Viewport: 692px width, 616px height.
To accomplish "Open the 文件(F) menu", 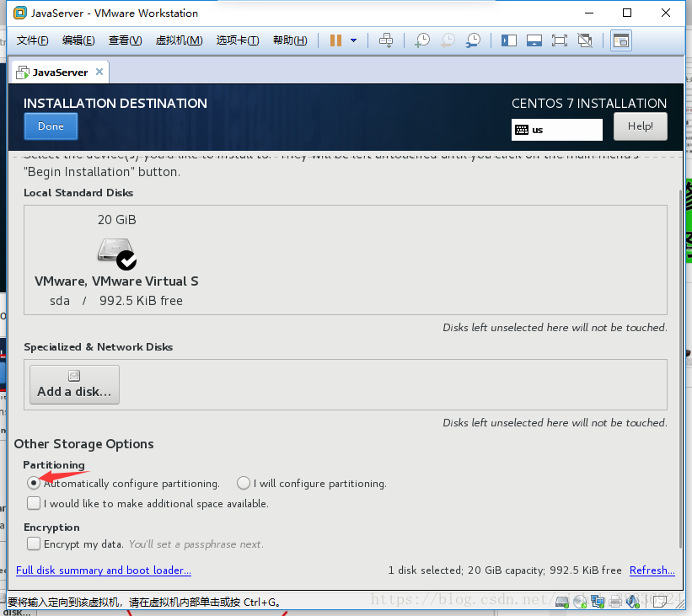I will tap(32, 40).
